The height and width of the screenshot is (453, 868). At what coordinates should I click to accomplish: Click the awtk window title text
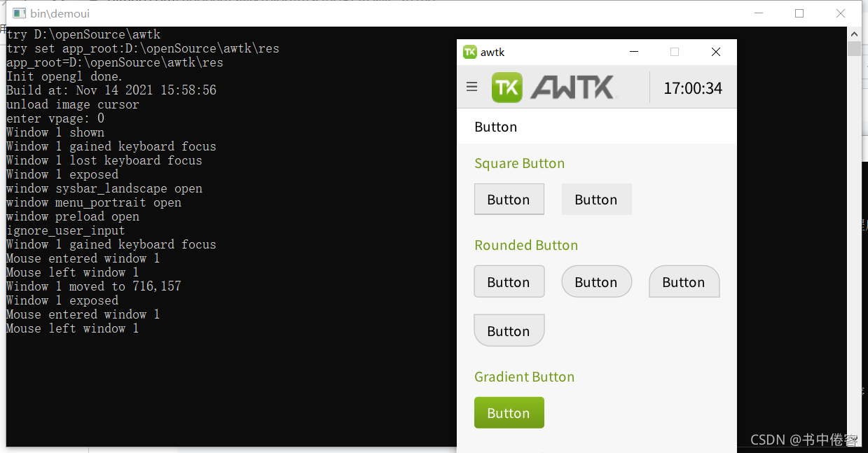(492, 51)
